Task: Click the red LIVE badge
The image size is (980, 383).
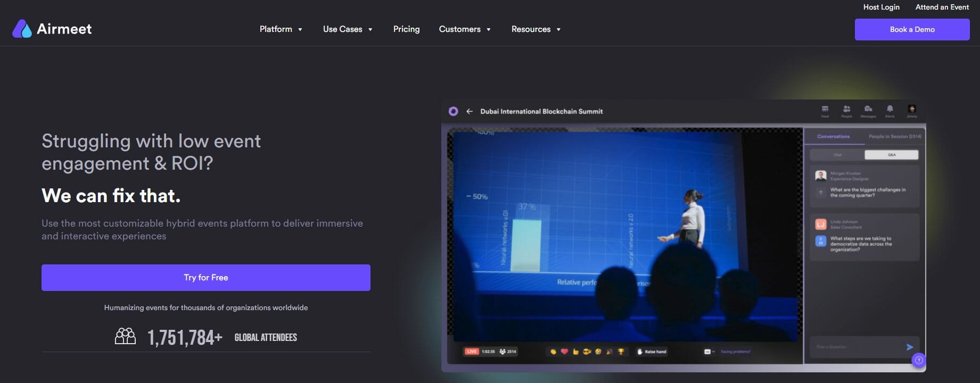Action: pos(472,352)
